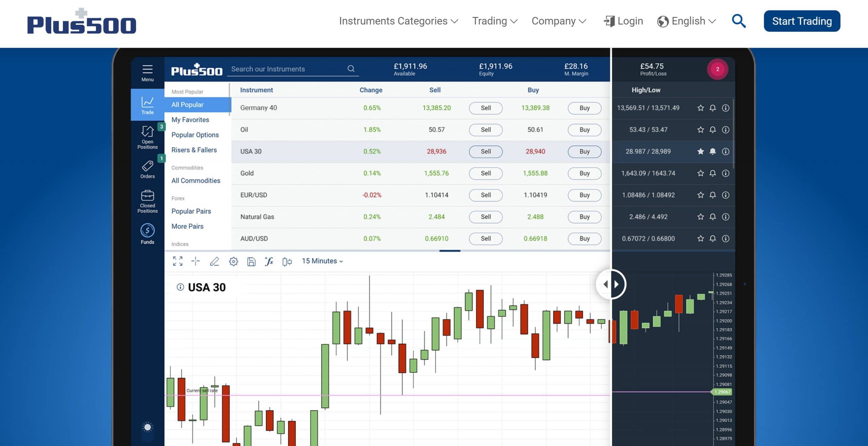868x446 pixels.
Task: Expand chart to fullscreen
Action: 178,261
